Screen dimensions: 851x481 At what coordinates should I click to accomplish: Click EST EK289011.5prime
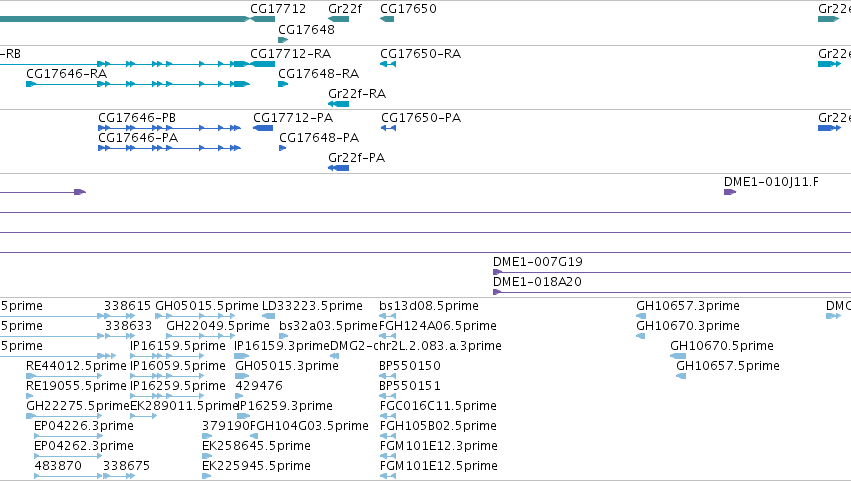(x=184, y=406)
